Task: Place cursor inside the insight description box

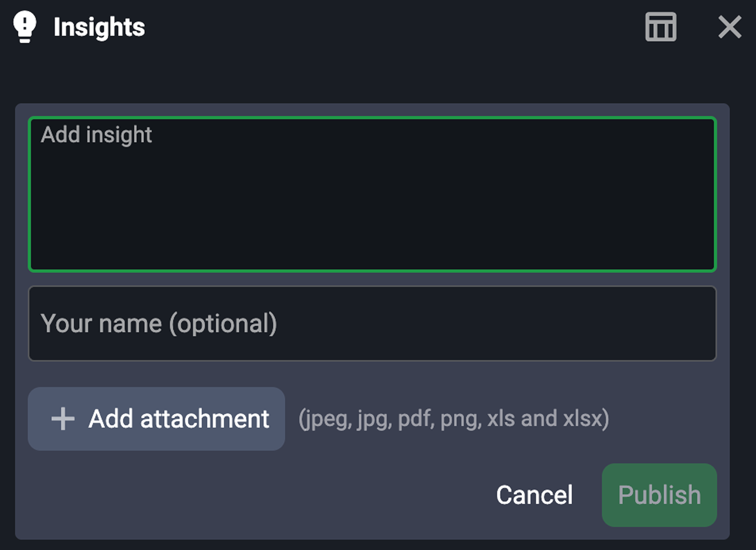Action: (x=371, y=194)
